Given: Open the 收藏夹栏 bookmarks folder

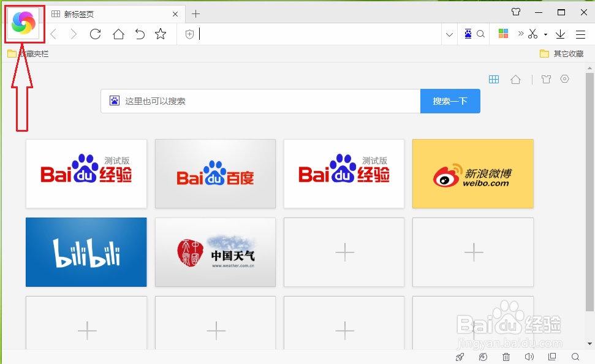Looking at the screenshot, I should [x=28, y=54].
